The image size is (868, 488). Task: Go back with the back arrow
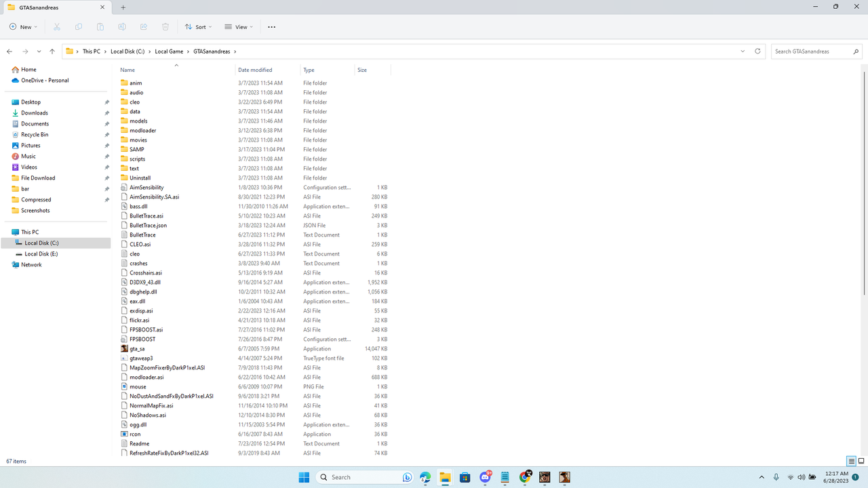[x=9, y=52]
